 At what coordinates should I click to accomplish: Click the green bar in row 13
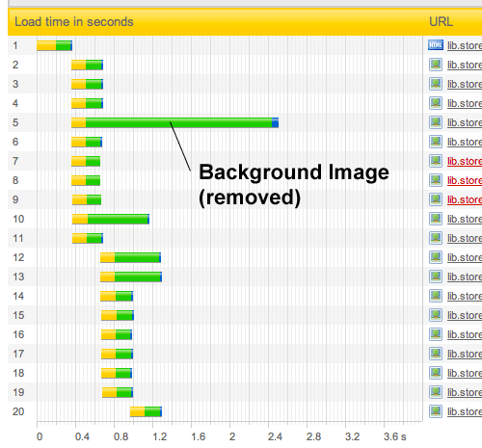[137, 277]
